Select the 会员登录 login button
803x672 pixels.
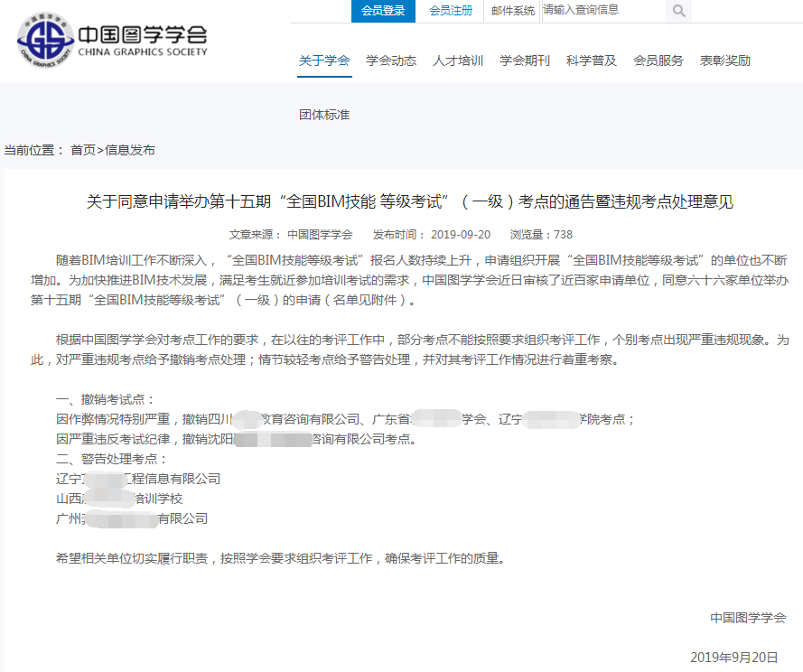(x=382, y=12)
